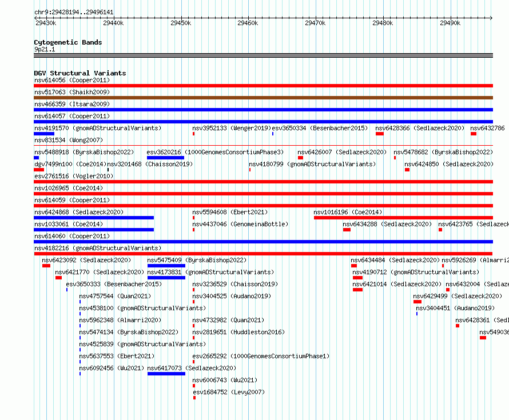509x420 pixels.
Task: Select nsv4757544 (Quan2021) label
Action: click(x=115, y=296)
